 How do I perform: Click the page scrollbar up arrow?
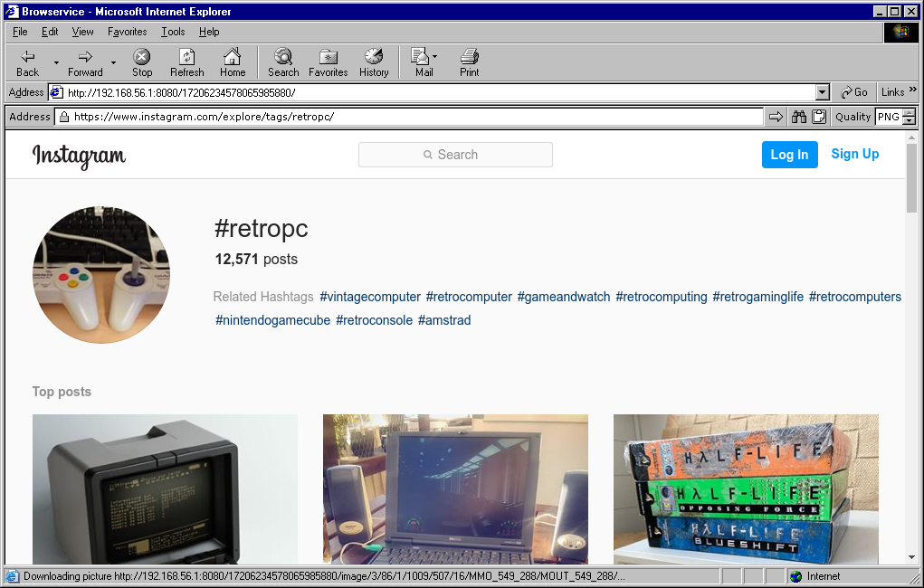[911, 138]
